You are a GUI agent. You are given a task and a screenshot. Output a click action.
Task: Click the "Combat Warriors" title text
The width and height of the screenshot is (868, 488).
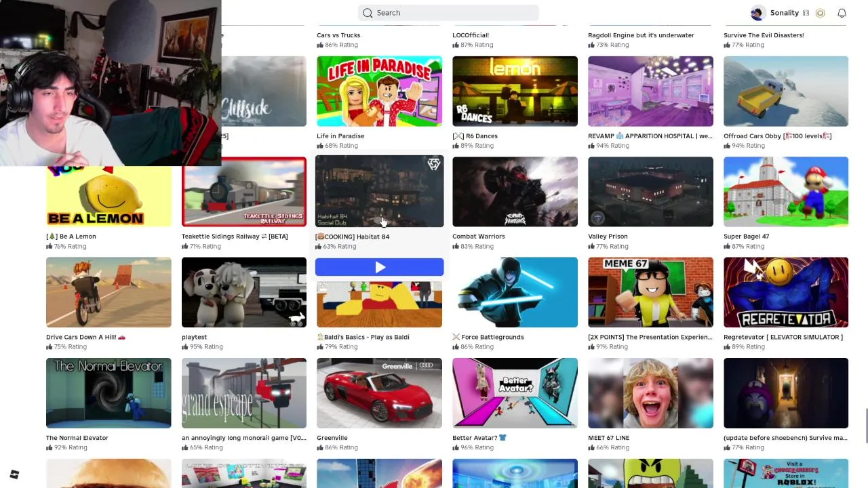point(479,237)
